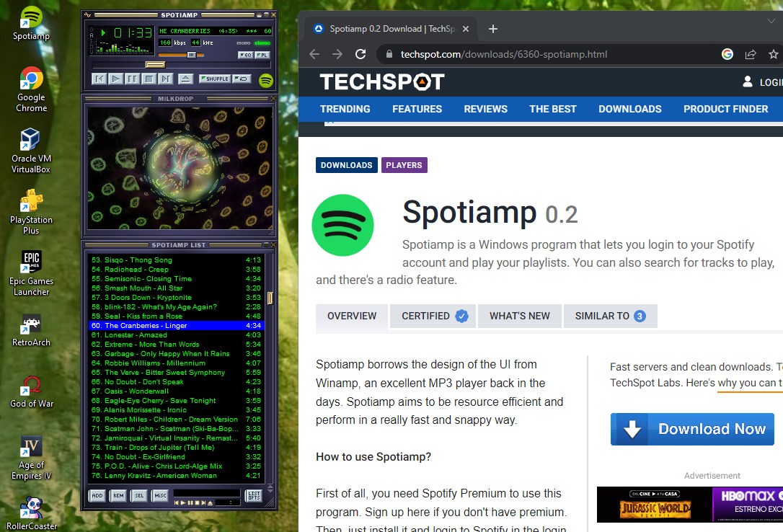Click the Download Now button
The image size is (783, 532).
pyautogui.click(x=692, y=429)
